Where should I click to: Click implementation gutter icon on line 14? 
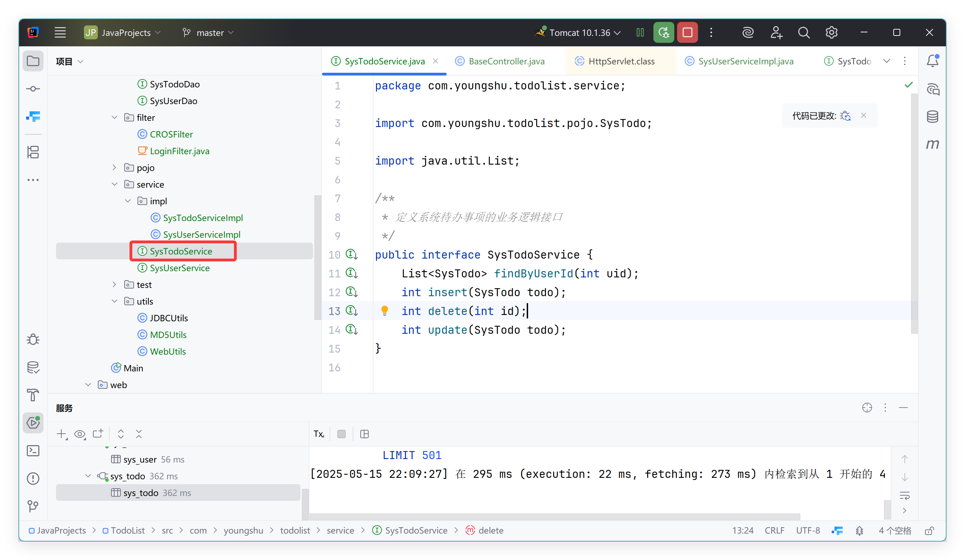tap(352, 329)
